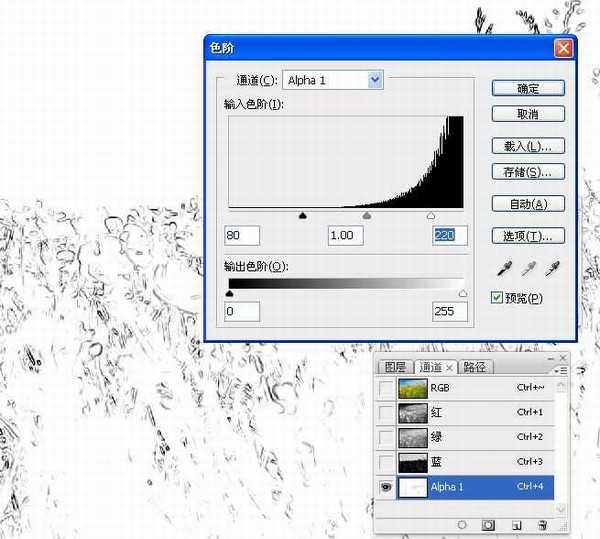
Task: Click the black input level slider
Action: [303, 215]
